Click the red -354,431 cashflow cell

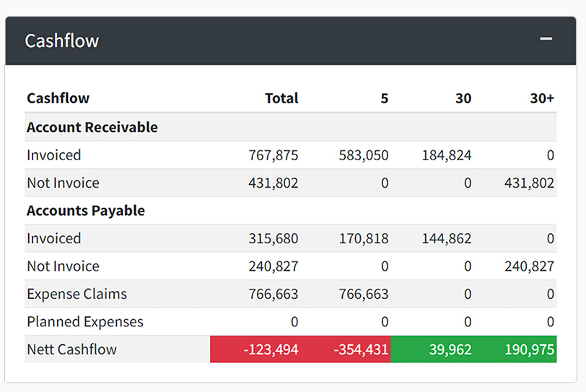pyautogui.click(x=361, y=349)
